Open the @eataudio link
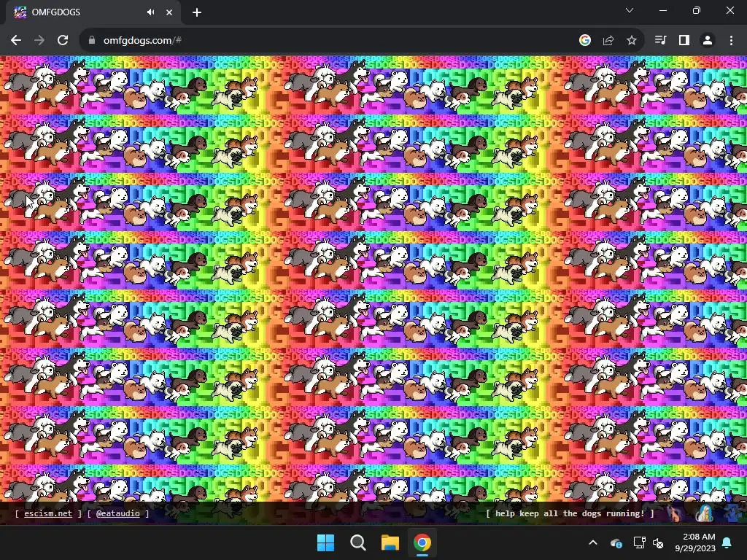747x560 pixels. [117, 513]
